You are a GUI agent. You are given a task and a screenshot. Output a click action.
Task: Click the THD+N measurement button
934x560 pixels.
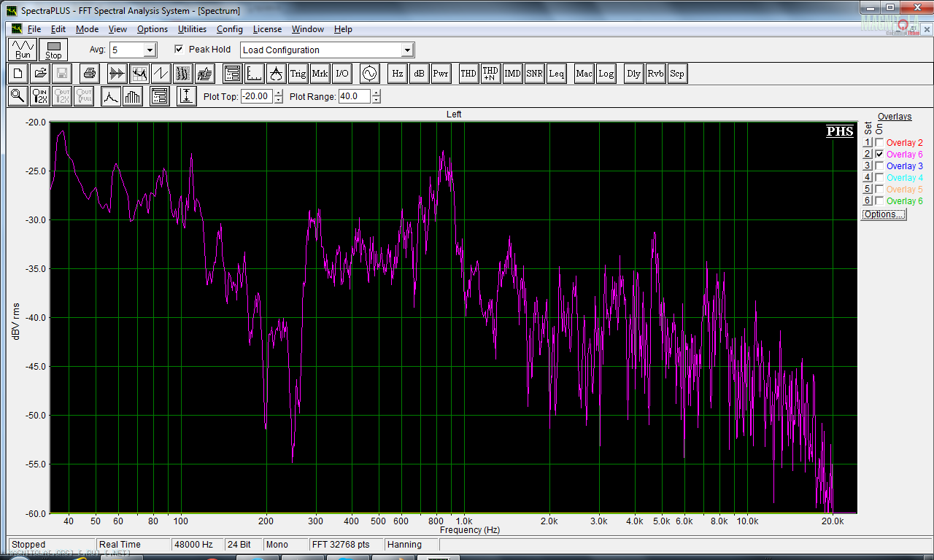point(490,74)
